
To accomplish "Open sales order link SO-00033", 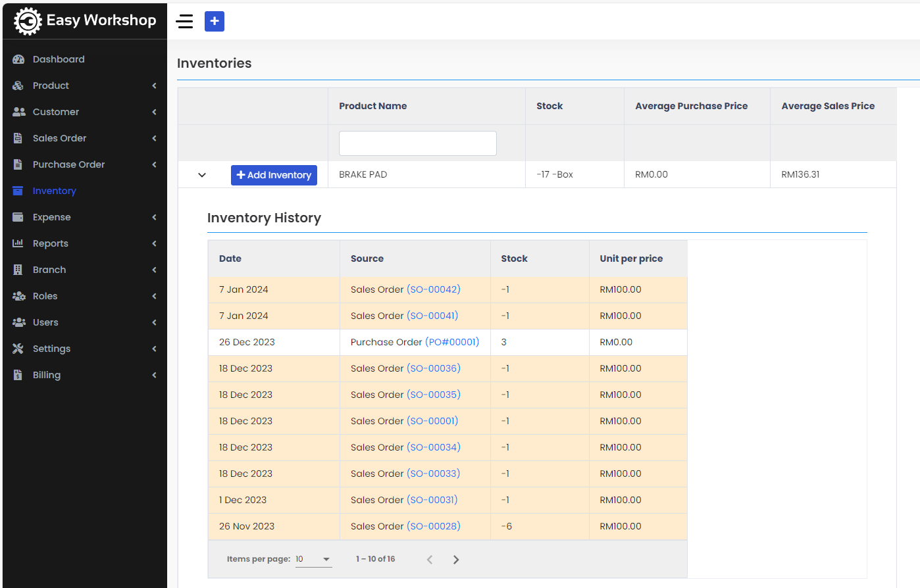I will [x=434, y=474].
